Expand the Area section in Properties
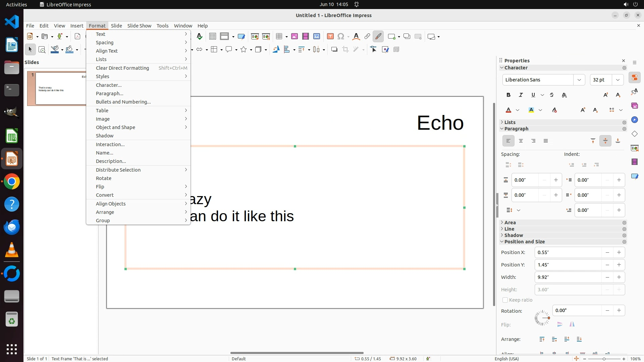 (510, 223)
